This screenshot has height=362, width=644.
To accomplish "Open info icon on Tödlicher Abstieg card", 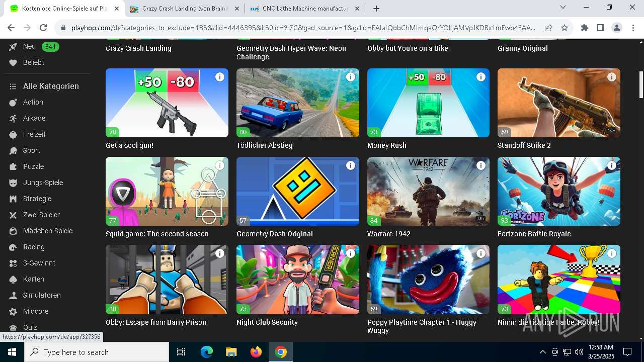I will 351,77.
